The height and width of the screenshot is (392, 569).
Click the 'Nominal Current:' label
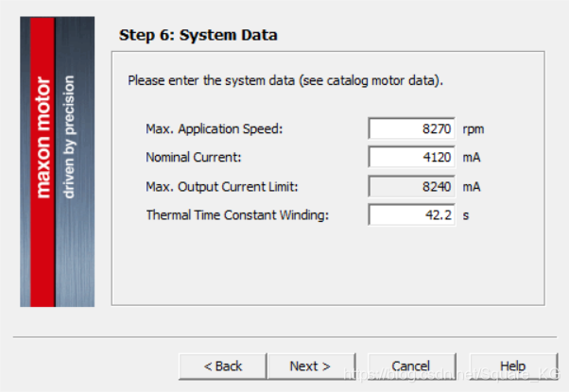coord(194,157)
